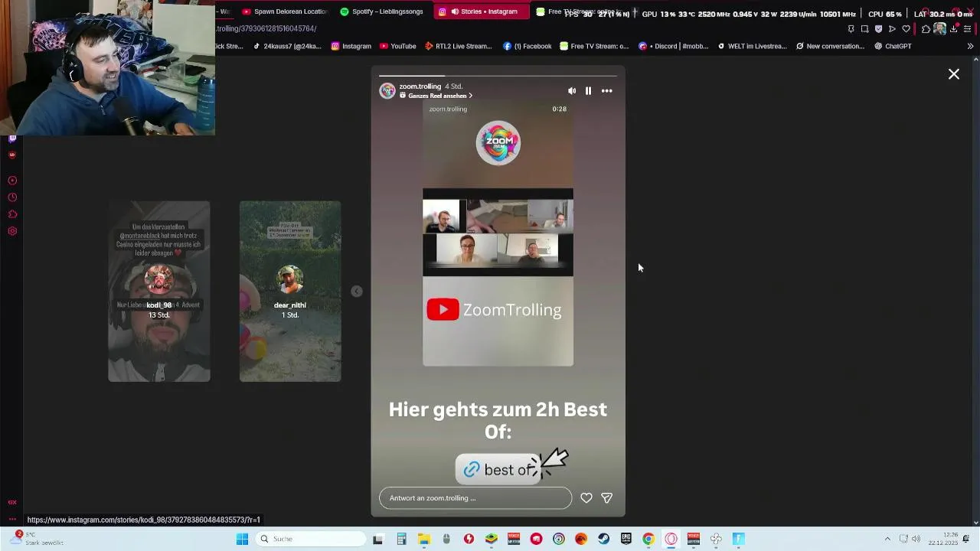Image resolution: width=980 pixels, height=551 pixels.
Task: Open WELT im Livestream bookmark
Action: 752,46
